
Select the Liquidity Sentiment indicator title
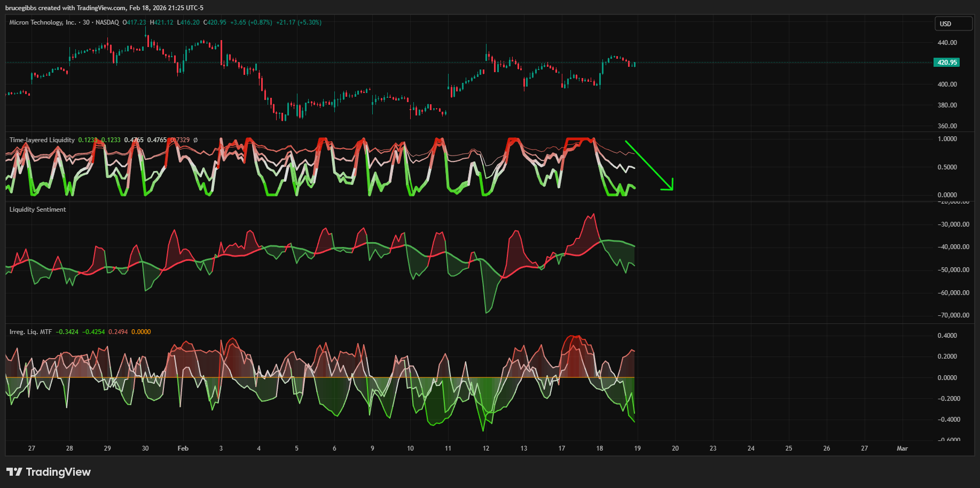click(37, 210)
